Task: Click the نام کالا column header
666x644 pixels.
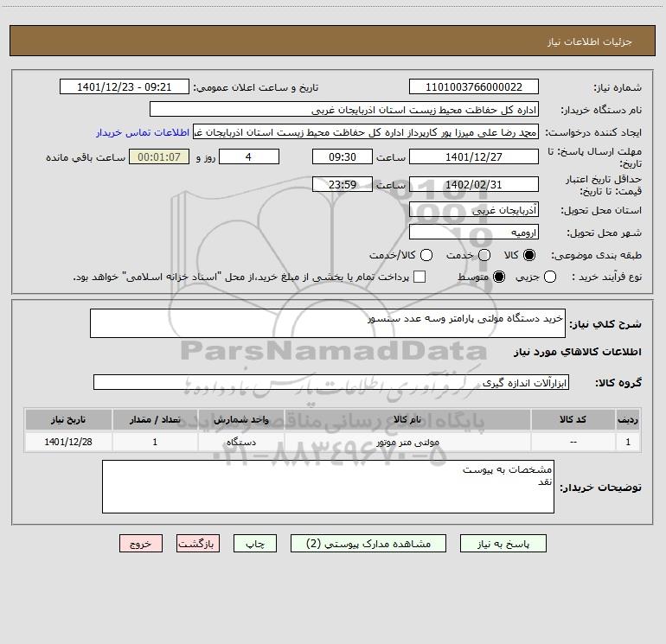Action: coord(407,420)
